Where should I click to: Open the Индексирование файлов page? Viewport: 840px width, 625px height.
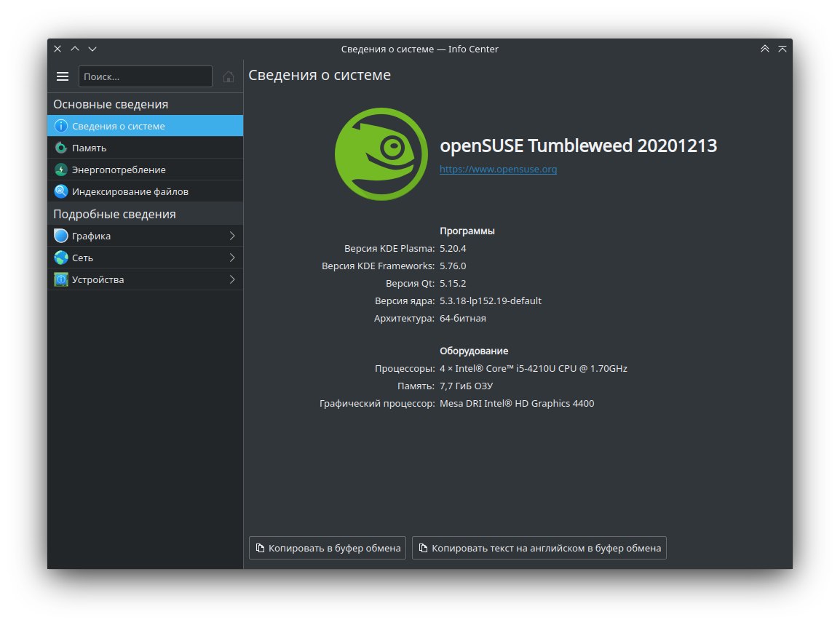point(145,191)
